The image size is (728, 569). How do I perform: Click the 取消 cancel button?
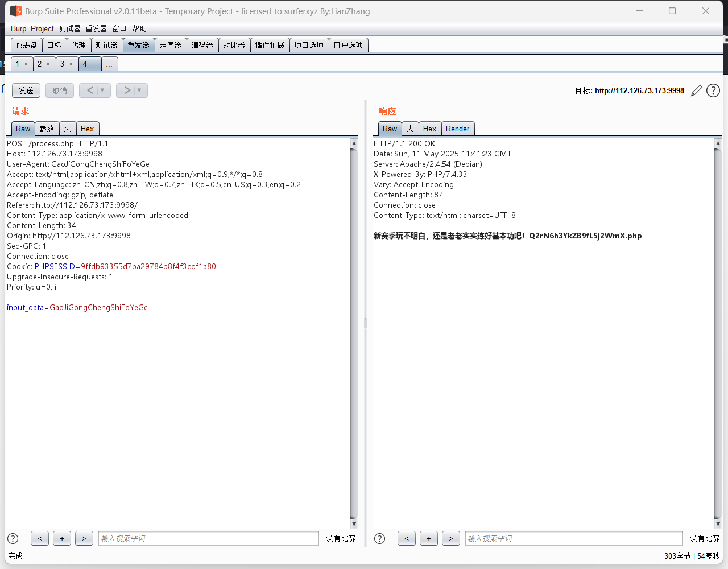(60, 90)
